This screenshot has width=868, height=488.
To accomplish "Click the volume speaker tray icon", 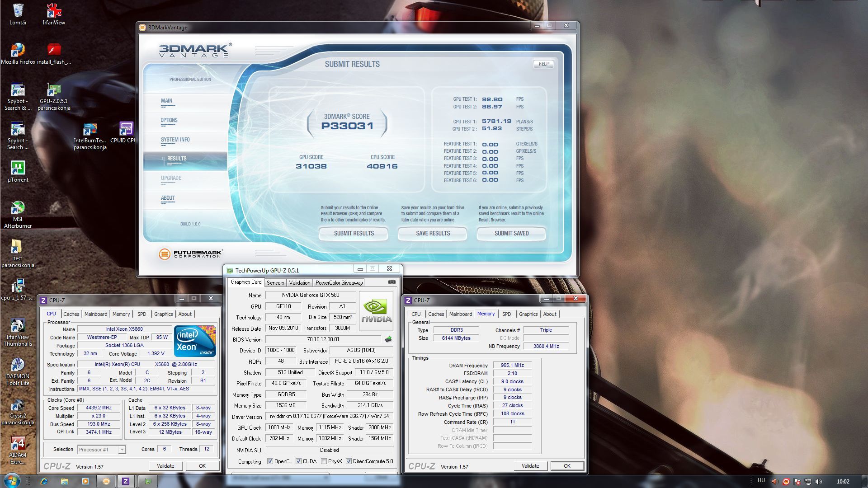I will coord(819,482).
